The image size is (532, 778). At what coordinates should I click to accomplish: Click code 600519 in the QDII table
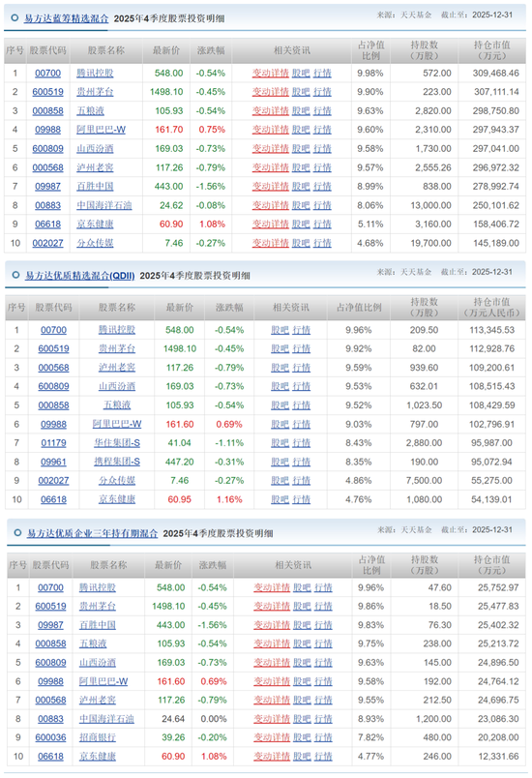tap(53, 348)
